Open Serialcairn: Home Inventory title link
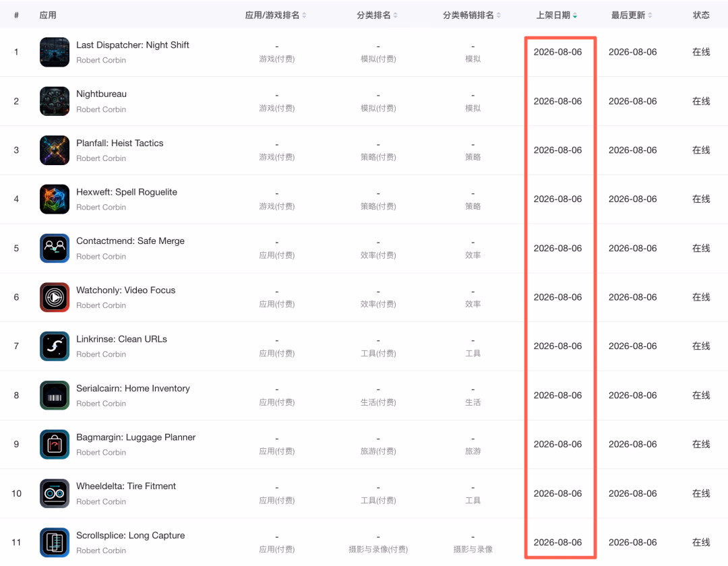728x566 pixels. [133, 388]
